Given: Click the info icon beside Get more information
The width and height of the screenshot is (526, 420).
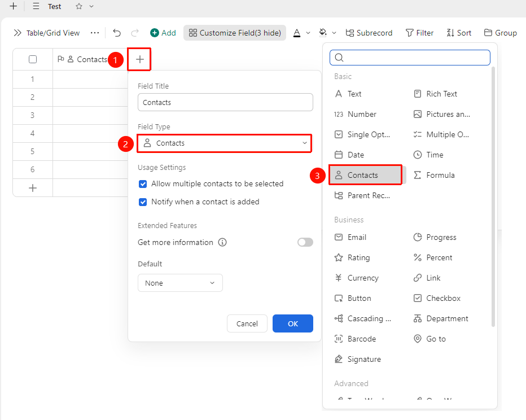Looking at the screenshot, I should (x=222, y=242).
